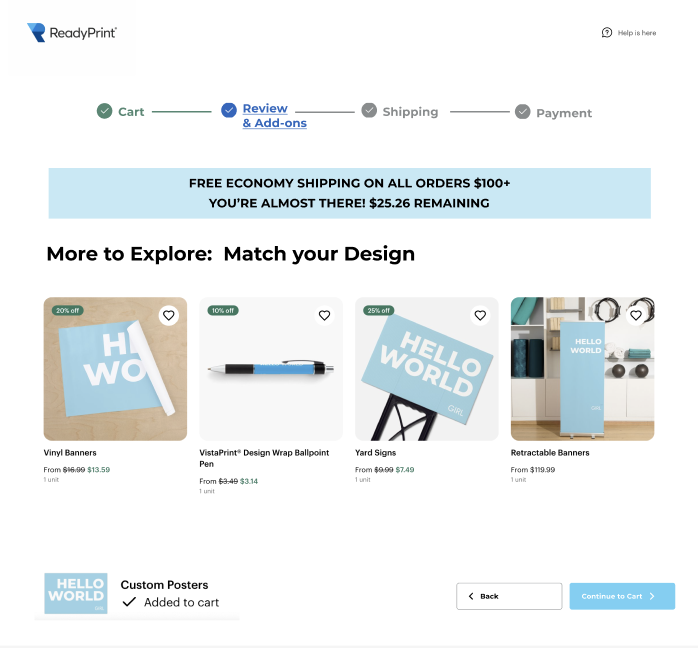Open VistaPrint Design Wrap Ballpoint Pen title
Viewport: 698px width, 648px height.
[264, 458]
